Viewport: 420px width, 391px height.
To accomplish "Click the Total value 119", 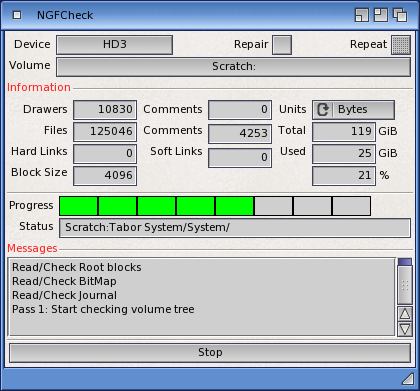I will click(x=344, y=132).
